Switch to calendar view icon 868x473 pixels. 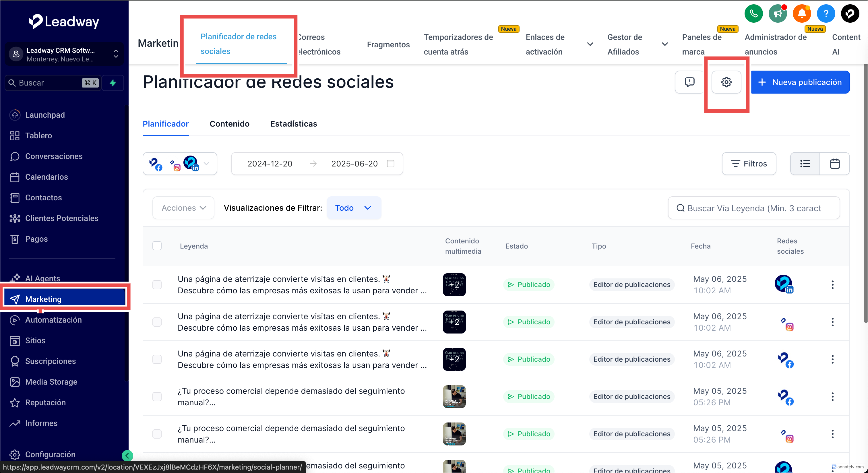pyautogui.click(x=835, y=164)
